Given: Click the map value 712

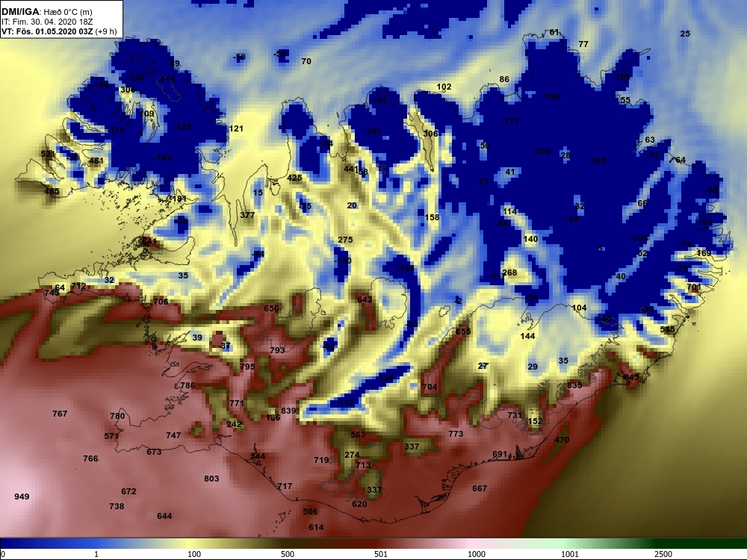Looking at the screenshot, I should click(x=78, y=286).
